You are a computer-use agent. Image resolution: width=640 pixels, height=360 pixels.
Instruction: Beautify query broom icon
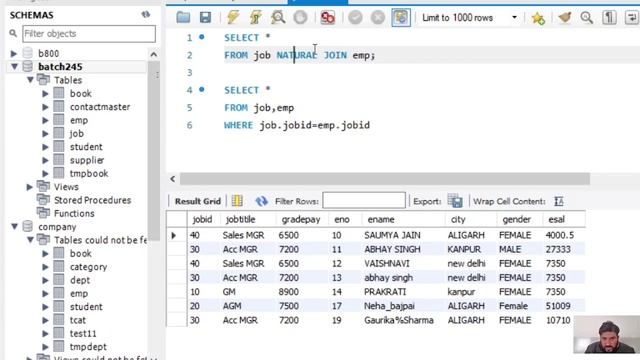point(564,18)
